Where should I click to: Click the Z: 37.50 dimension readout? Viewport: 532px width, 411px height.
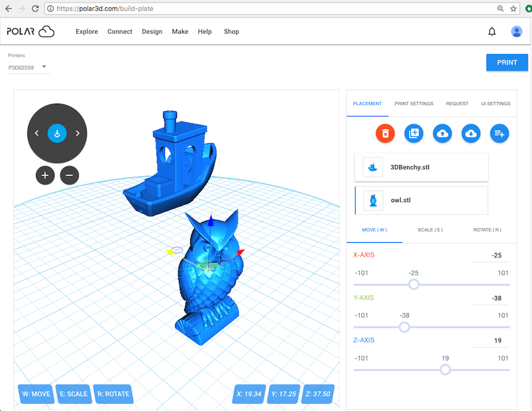(318, 394)
